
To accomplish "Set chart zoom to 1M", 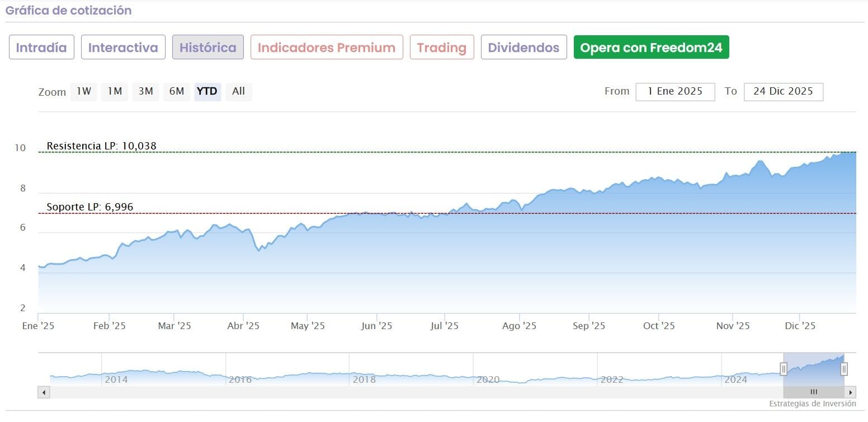I will [x=115, y=91].
